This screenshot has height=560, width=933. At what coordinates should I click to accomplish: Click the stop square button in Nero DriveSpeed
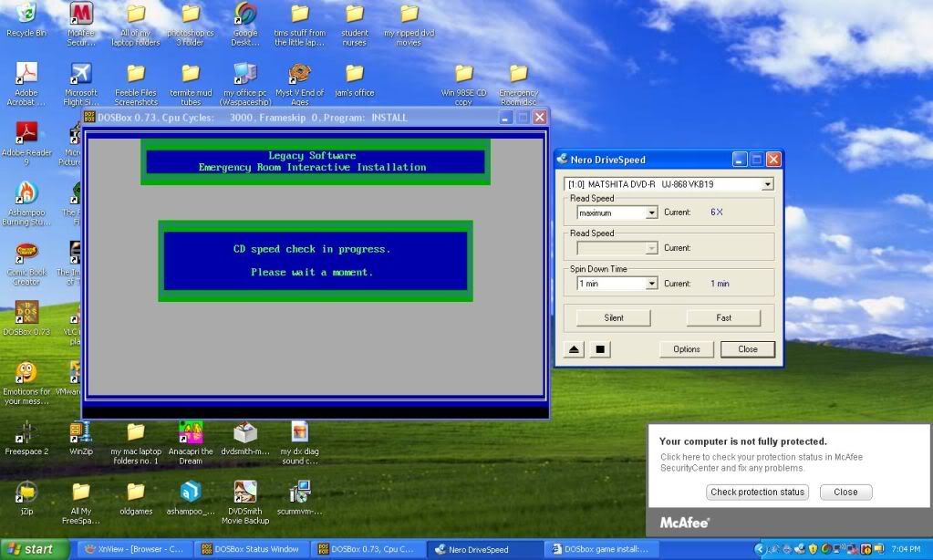pos(600,349)
